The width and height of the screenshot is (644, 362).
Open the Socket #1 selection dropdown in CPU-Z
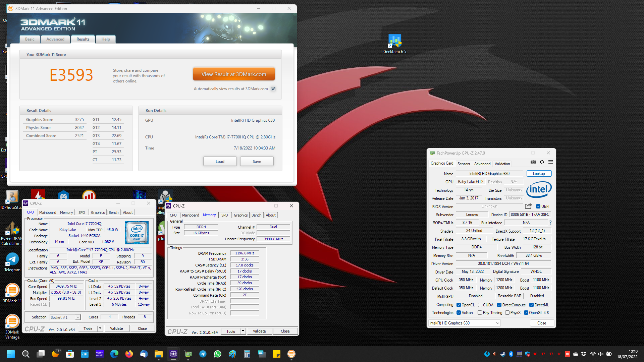click(65, 317)
